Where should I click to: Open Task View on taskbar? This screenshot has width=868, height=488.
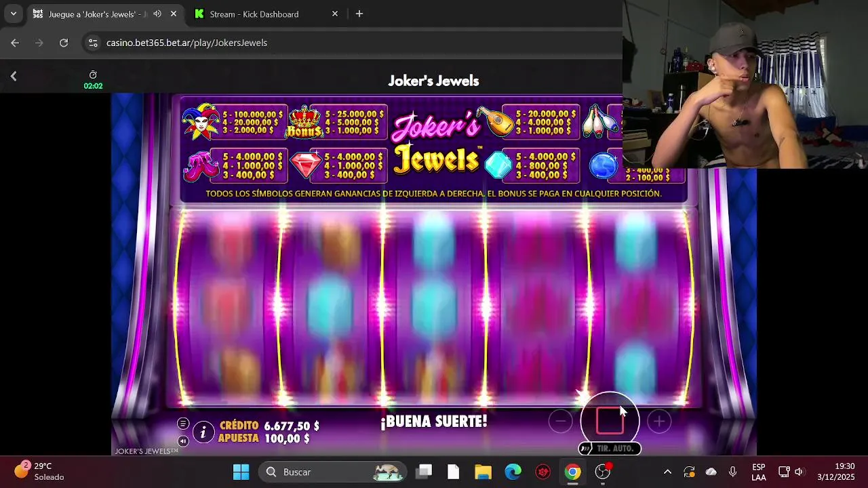tap(424, 472)
